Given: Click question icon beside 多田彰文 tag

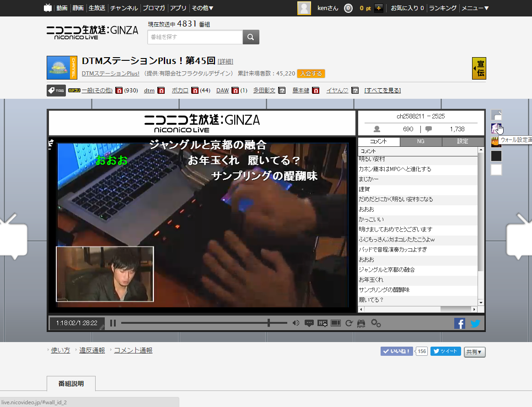Looking at the screenshot, I should click(x=282, y=91).
